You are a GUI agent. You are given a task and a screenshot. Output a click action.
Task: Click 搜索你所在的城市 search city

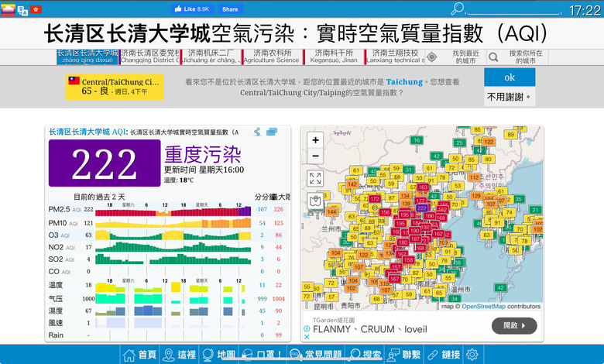526,57
